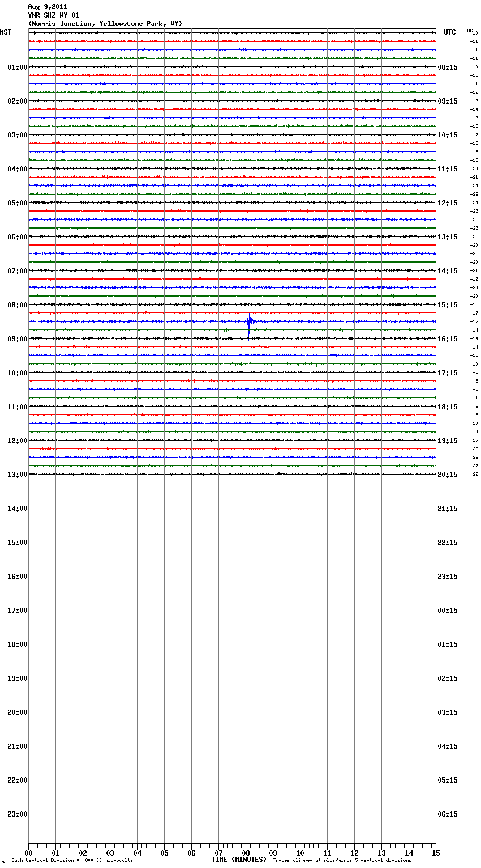The height and width of the screenshot is (868, 481).
Task: Select the 16:00 MST time label
Action: [18, 577]
